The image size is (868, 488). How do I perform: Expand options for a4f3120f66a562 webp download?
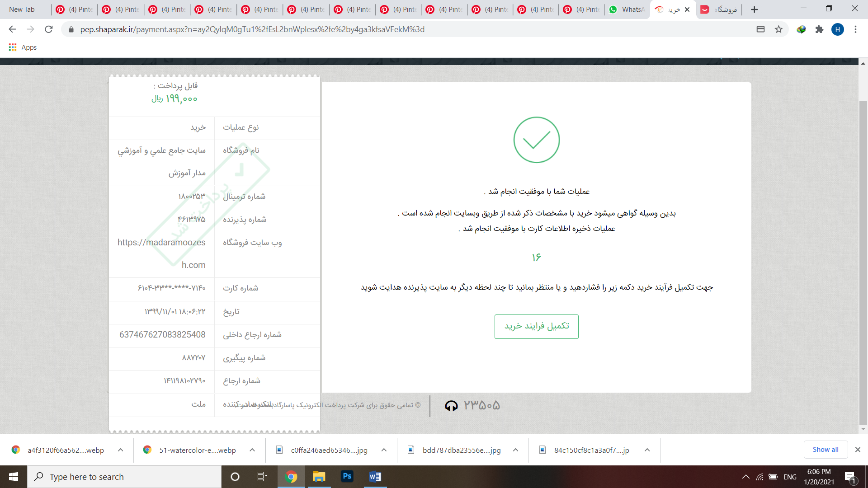(x=121, y=450)
